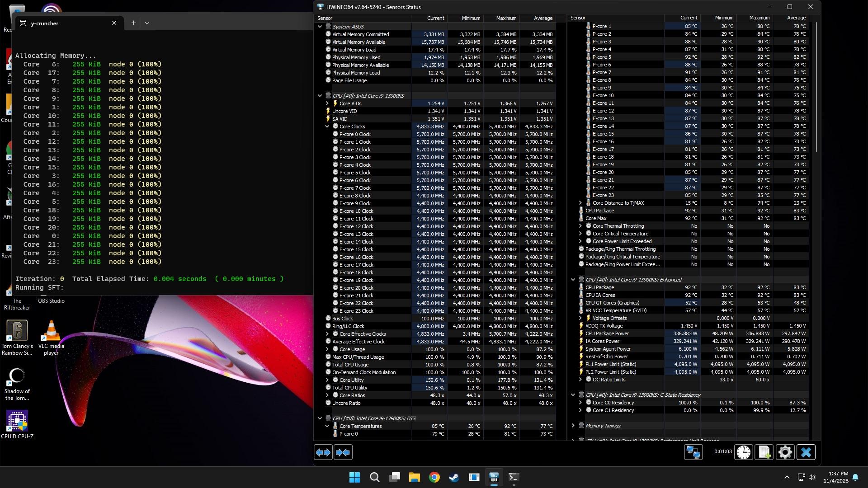Open Windows Start menu
This screenshot has height=488, width=868.
coord(355,477)
